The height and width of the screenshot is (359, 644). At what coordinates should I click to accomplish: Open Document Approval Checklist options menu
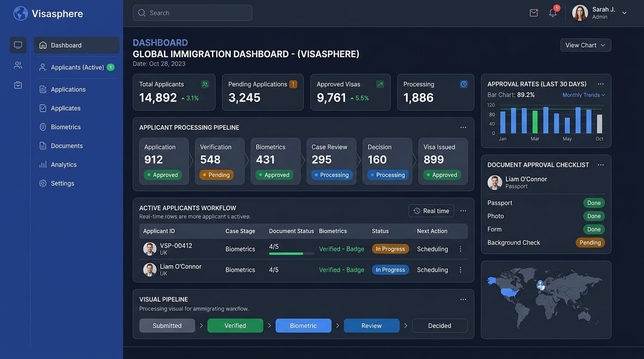[600, 165]
